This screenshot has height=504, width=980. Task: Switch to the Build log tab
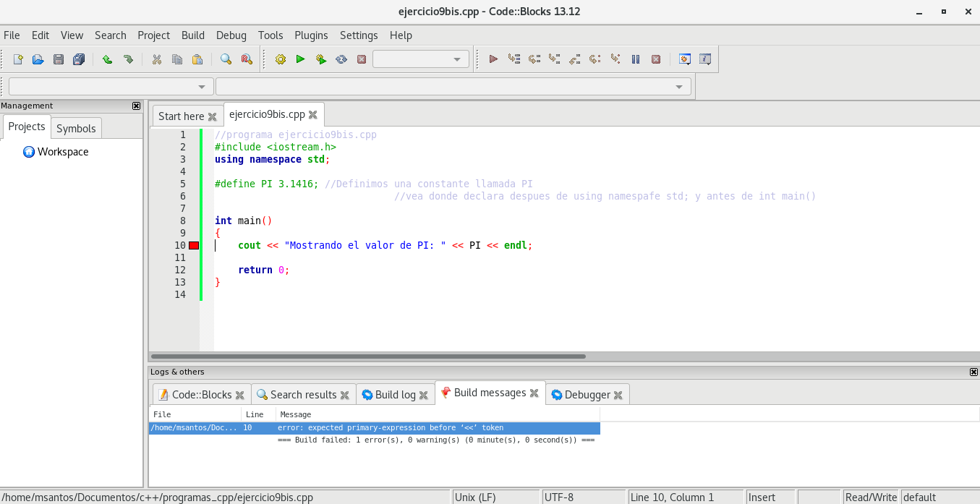click(395, 395)
